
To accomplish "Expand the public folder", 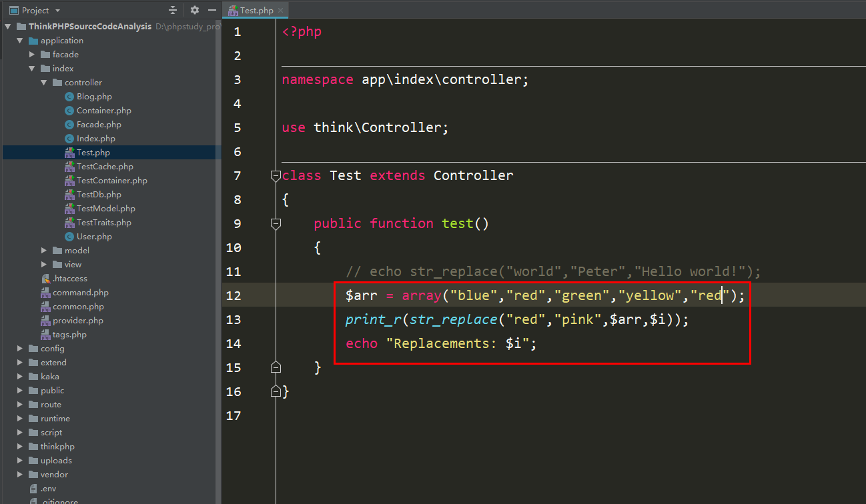I will click(20, 391).
